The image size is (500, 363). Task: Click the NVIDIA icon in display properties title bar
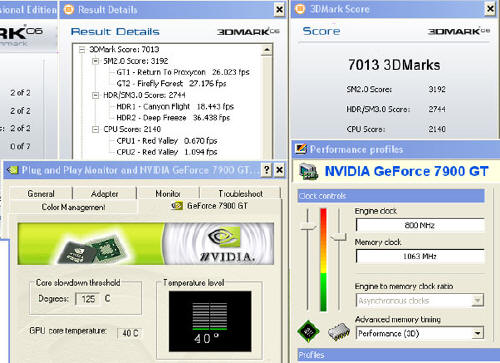[13, 170]
